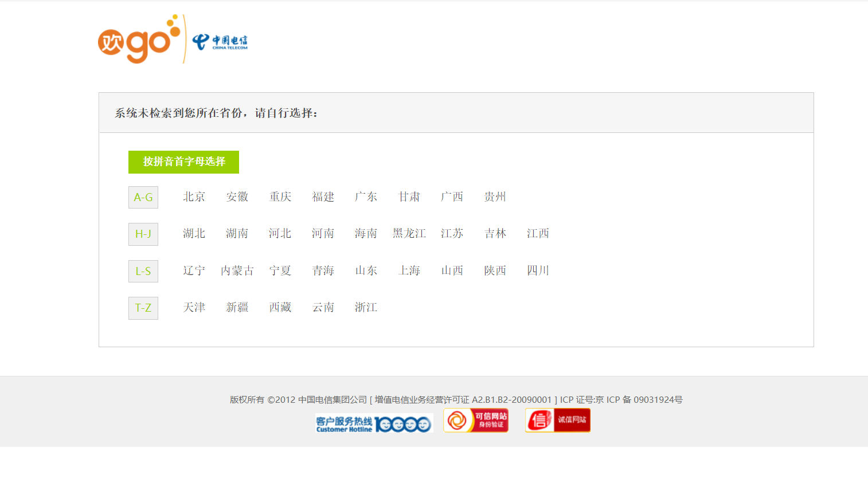Select 江西 province link

point(538,234)
